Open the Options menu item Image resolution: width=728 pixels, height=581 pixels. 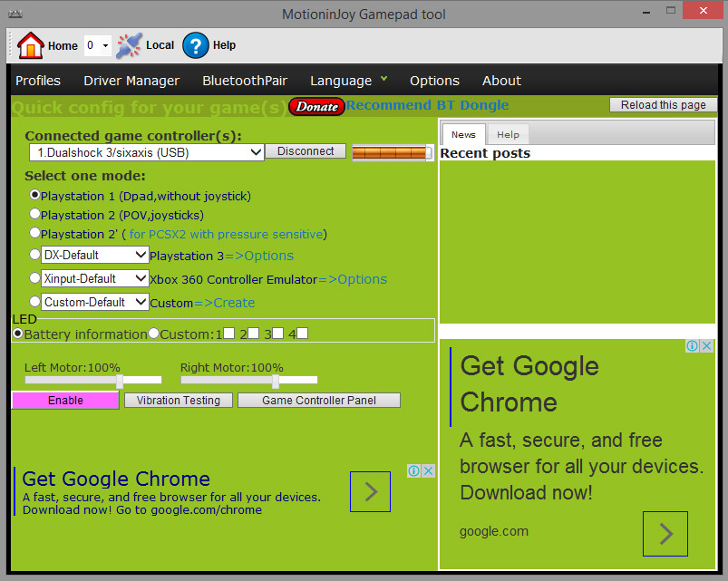(x=434, y=81)
